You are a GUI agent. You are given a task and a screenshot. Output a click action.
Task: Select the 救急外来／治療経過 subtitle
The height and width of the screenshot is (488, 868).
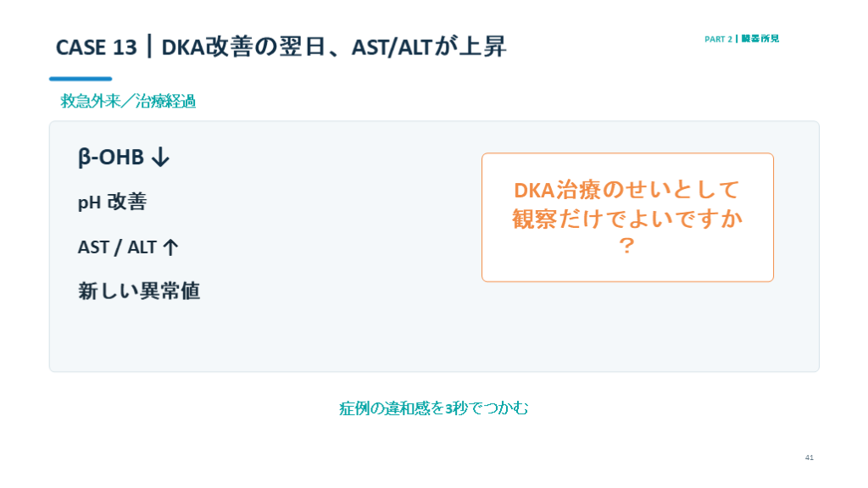(x=128, y=102)
